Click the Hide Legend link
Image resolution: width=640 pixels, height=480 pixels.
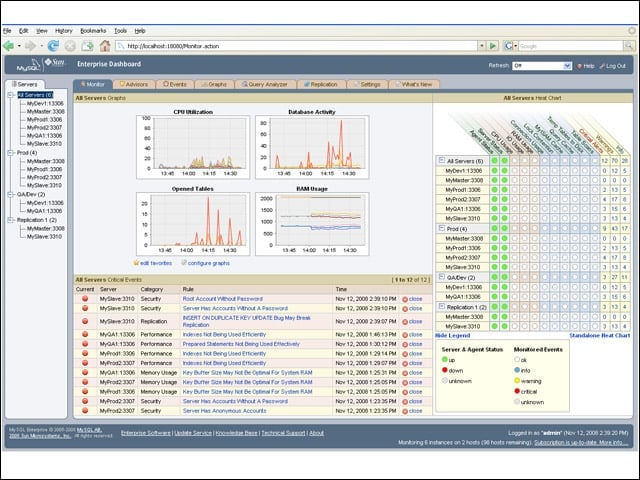(x=452, y=336)
